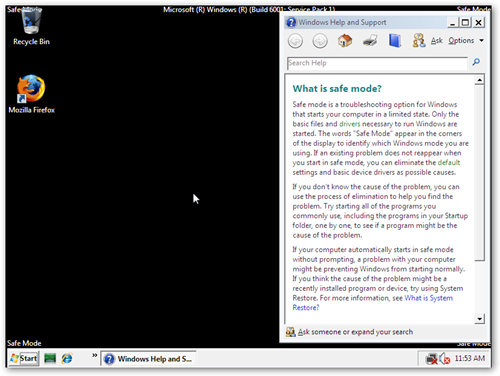Select the Recycle Bin desktop icon
500x376 pixels.
[x=31, y=26]
